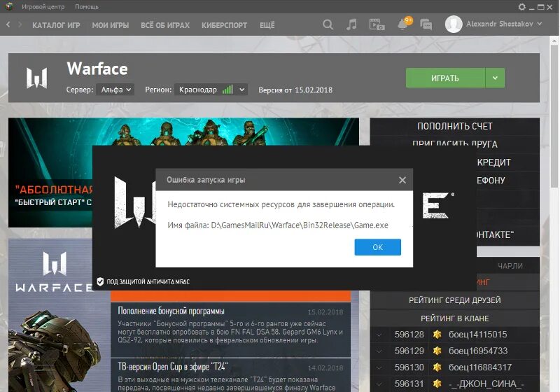Click star icon next to боец16954733

click(x=437, y=351)
